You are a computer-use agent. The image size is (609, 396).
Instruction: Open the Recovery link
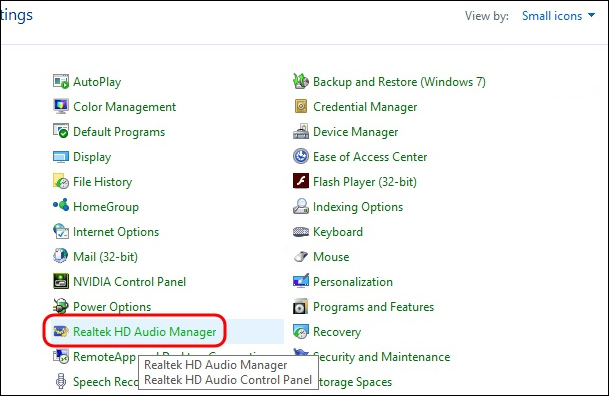(337, 332)
